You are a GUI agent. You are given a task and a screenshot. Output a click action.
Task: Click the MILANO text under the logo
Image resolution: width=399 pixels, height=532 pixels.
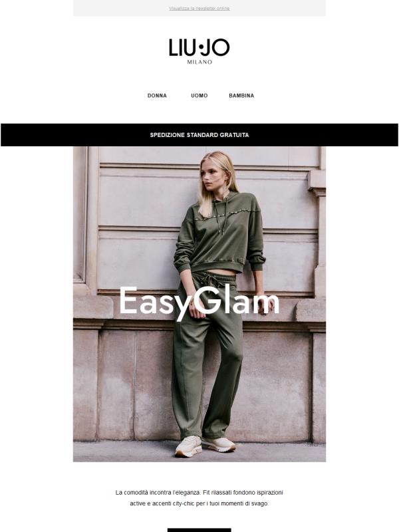pyautogui.click(x=199, y=62)
